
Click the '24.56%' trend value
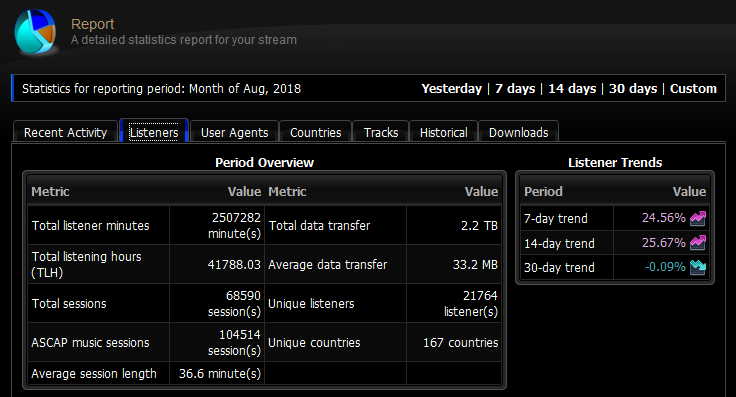pos(664,218)
